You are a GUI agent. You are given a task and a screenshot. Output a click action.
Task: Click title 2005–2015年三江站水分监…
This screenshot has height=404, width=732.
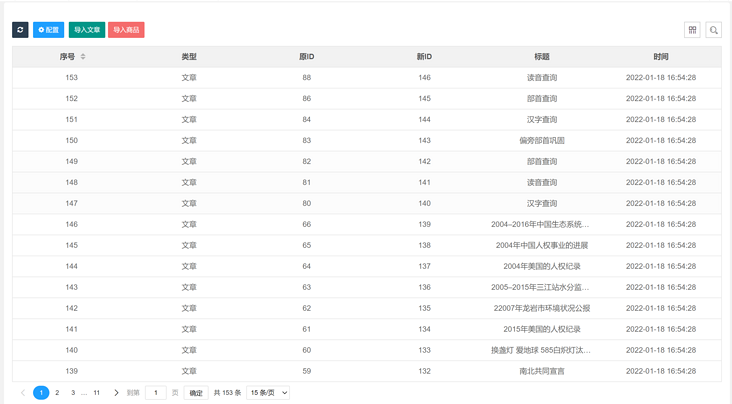(540, 287)
